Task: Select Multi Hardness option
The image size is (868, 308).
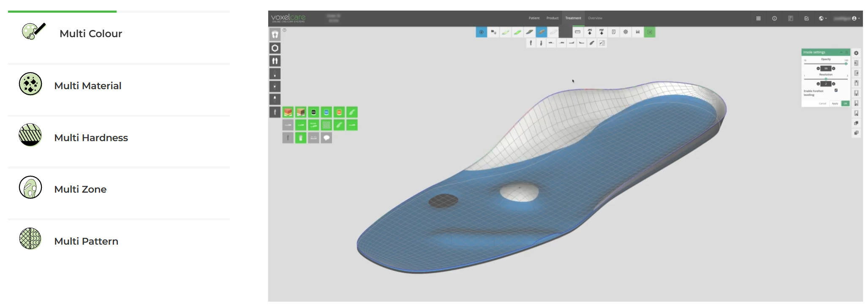Action: [91, 138]
